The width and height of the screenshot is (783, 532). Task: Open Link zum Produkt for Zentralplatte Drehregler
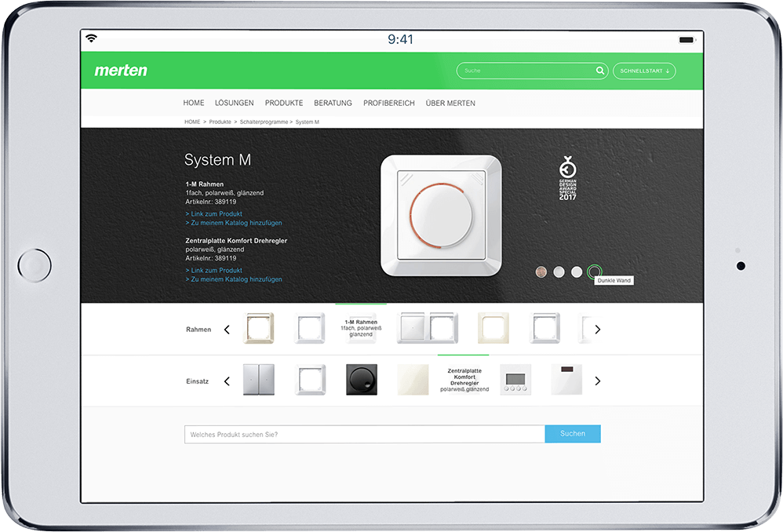click(x=213, y=270)
